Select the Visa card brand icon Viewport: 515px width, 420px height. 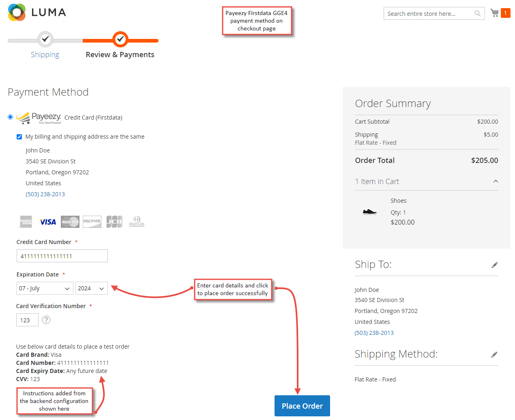point(47,221)
